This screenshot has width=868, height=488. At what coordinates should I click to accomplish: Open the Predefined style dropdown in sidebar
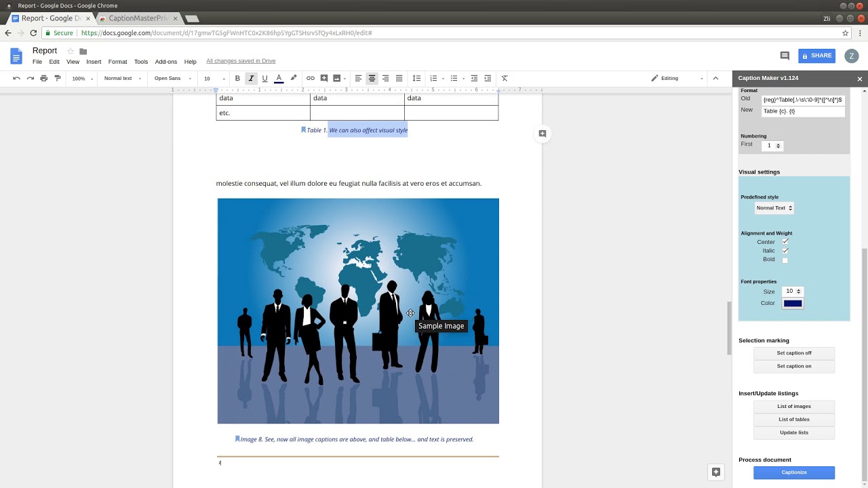coord(774,208)
